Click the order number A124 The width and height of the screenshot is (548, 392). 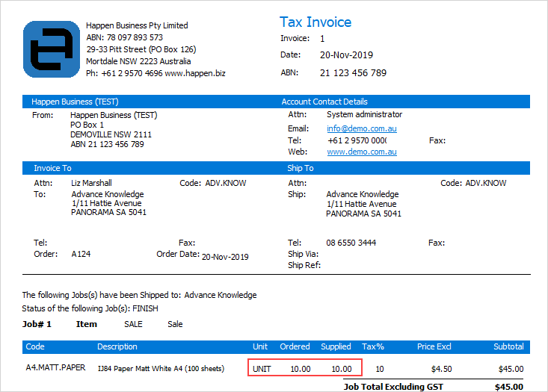[81, 254]
